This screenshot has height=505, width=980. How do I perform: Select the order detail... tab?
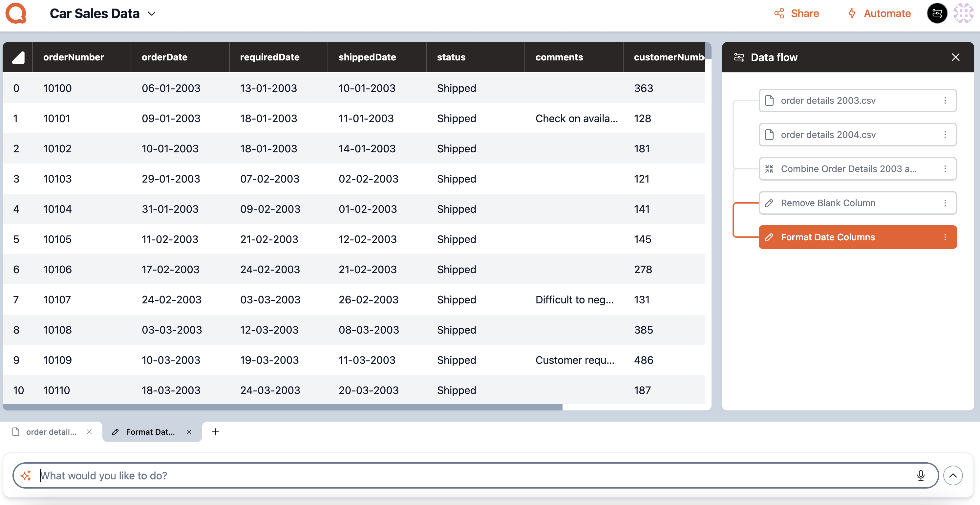tap(50, 431)
